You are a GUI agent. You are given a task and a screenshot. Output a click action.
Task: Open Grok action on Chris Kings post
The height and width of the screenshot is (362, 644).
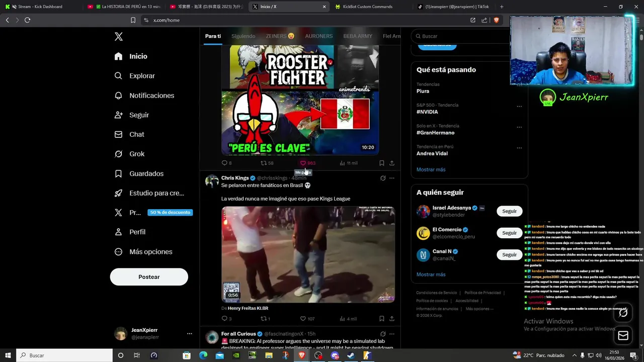(383, 178)
